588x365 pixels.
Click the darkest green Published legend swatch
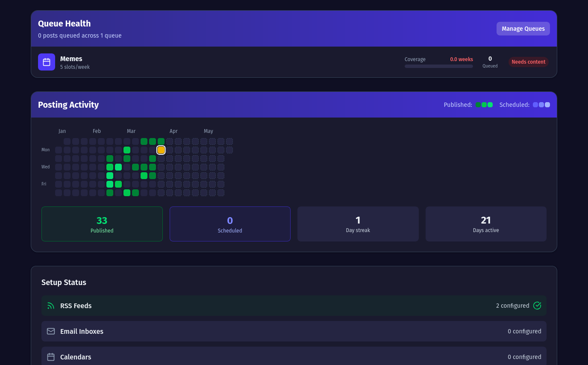(x=478, y=105)
